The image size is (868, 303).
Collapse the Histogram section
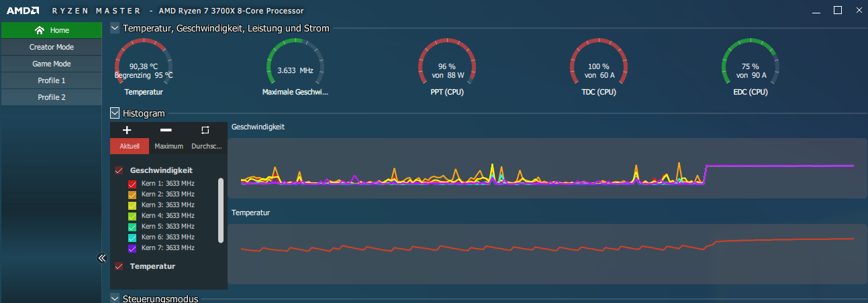tap(115, 113)
